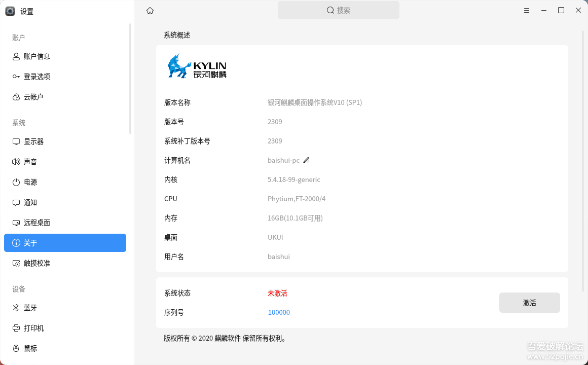Select the highlighted 关于 entry
588x365 pixels.
65,243
